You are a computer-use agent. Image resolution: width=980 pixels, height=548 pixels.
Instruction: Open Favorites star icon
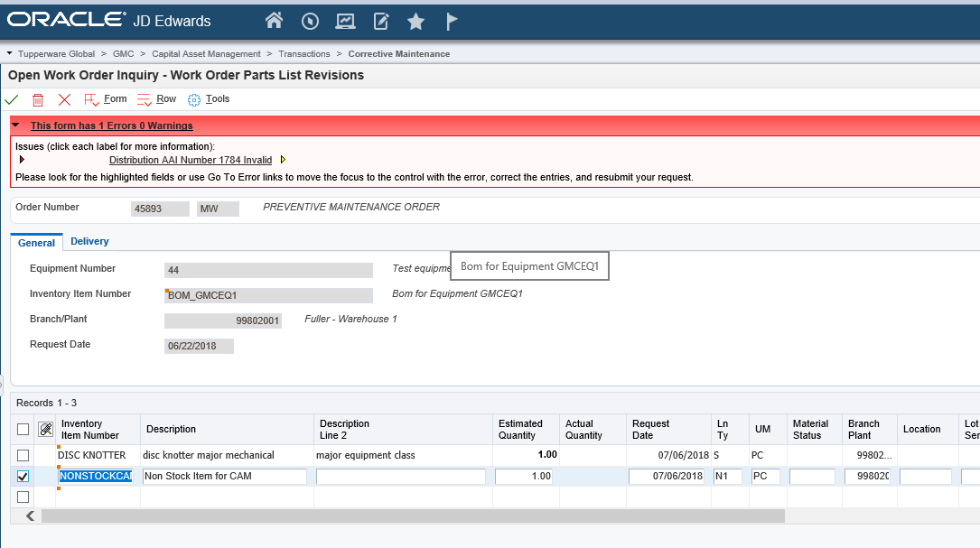[415, 22]
